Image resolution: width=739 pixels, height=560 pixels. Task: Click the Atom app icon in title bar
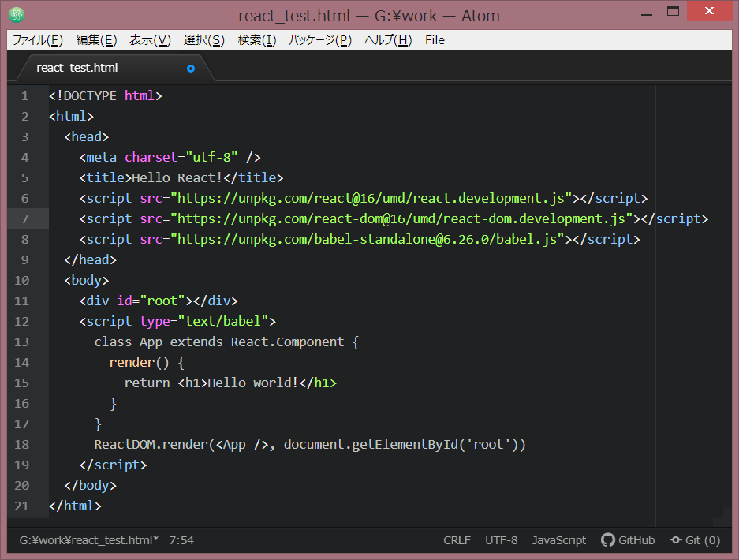(x=17, y=15)
